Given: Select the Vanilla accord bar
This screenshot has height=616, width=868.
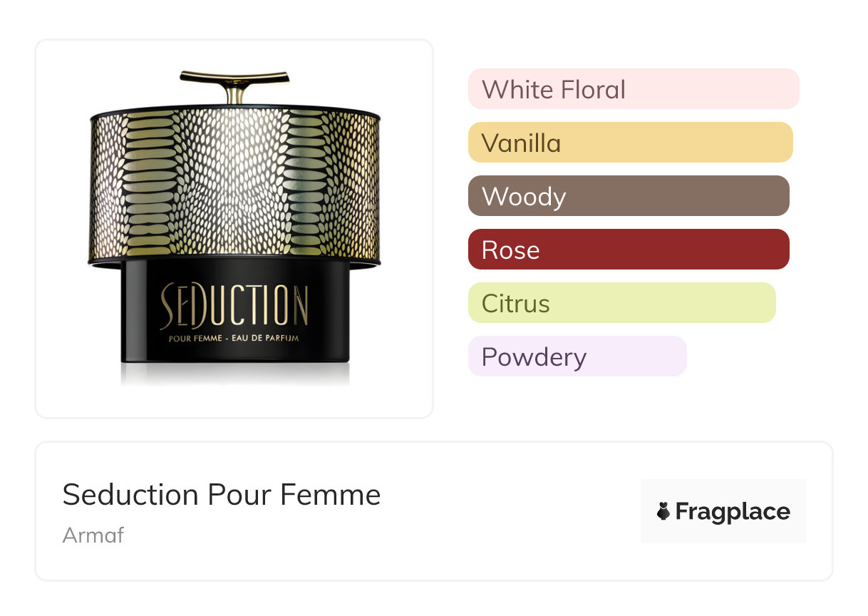Looking at the screenshot, I should click(630, 143).
